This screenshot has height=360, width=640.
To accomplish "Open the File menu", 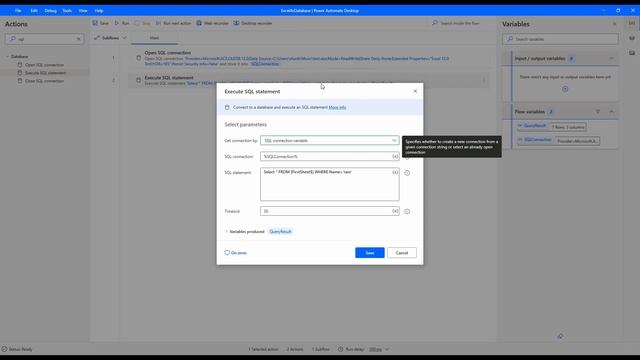I will click(x=18, y=11).
